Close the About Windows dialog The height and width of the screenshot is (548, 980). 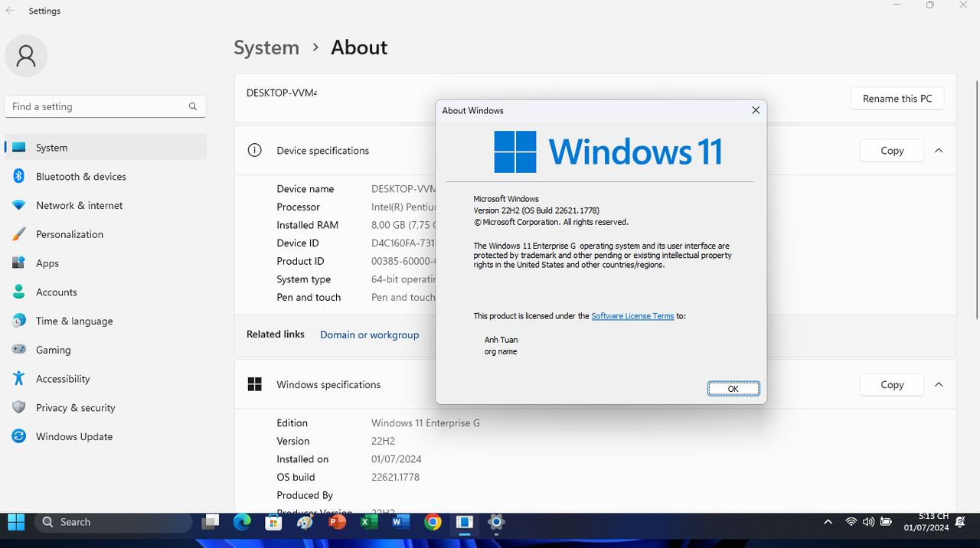[756, 110]
